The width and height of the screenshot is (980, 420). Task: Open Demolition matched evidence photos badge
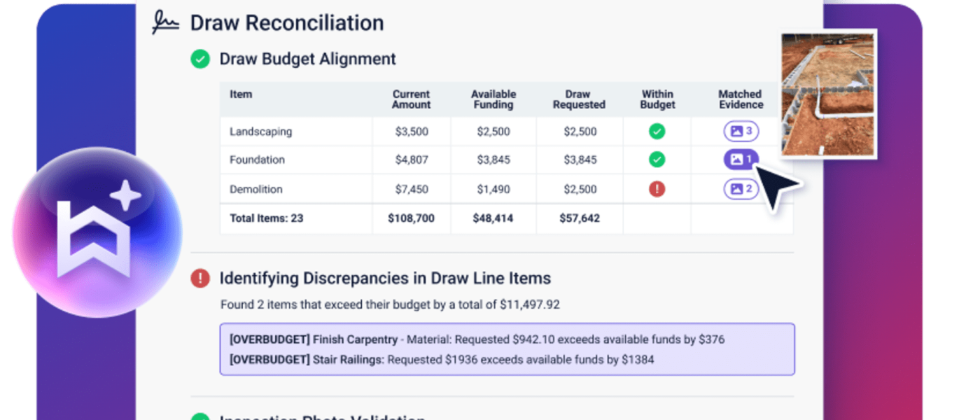(x=741, y=189)
